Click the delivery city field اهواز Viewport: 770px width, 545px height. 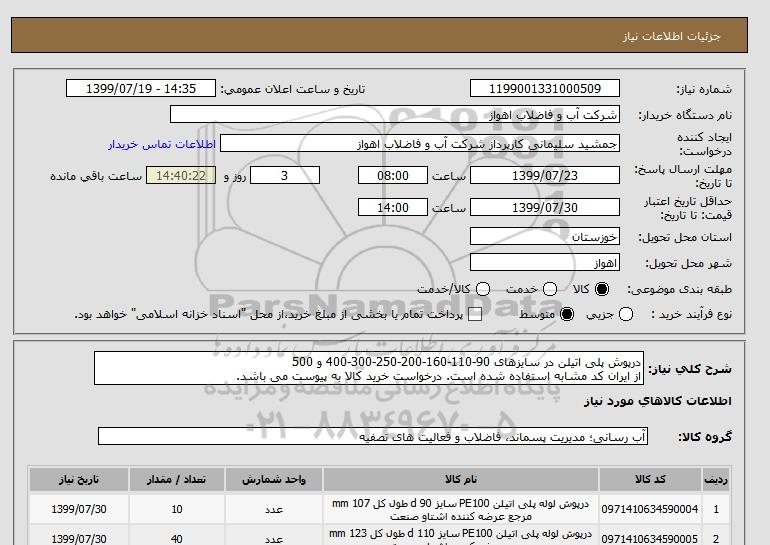click(x=545, y=263)
